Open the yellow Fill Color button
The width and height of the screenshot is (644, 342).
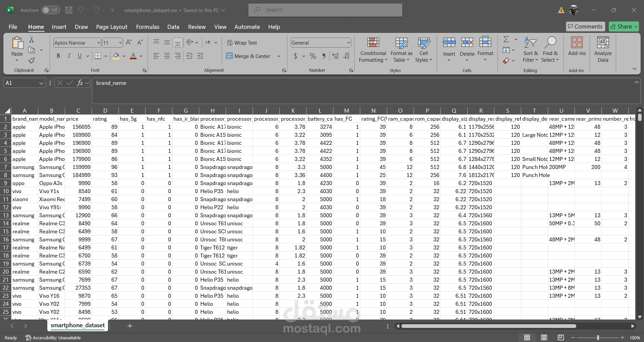click(x=116, y=56)
